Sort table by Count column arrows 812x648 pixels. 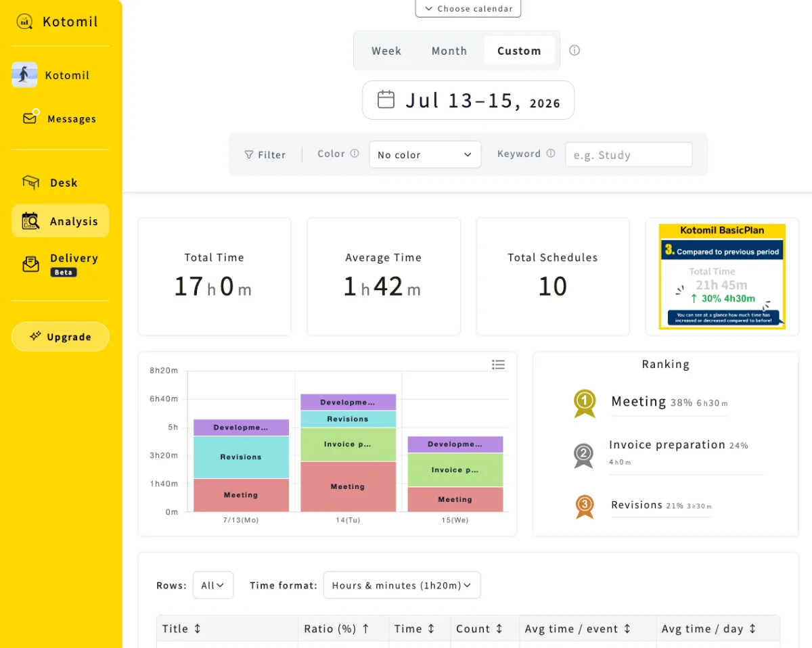tap(499, 628)
